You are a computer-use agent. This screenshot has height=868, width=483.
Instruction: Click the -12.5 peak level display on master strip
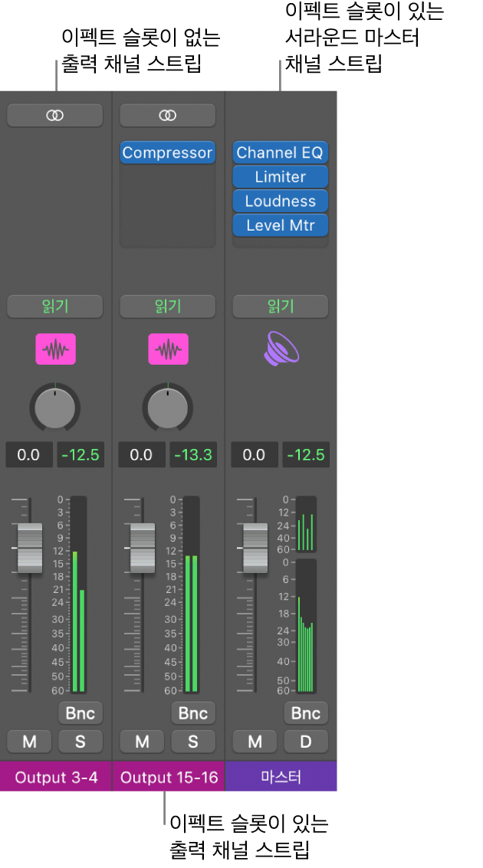307,455
